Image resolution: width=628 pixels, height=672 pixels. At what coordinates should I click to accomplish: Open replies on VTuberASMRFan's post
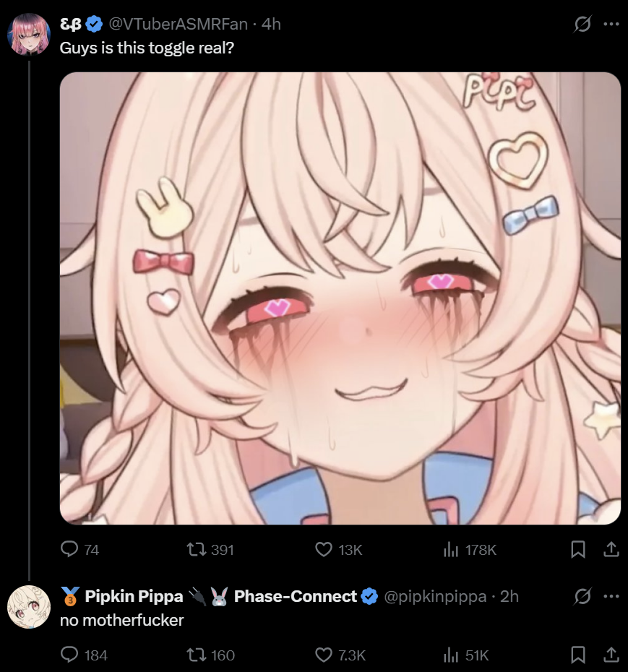(79, 549)
